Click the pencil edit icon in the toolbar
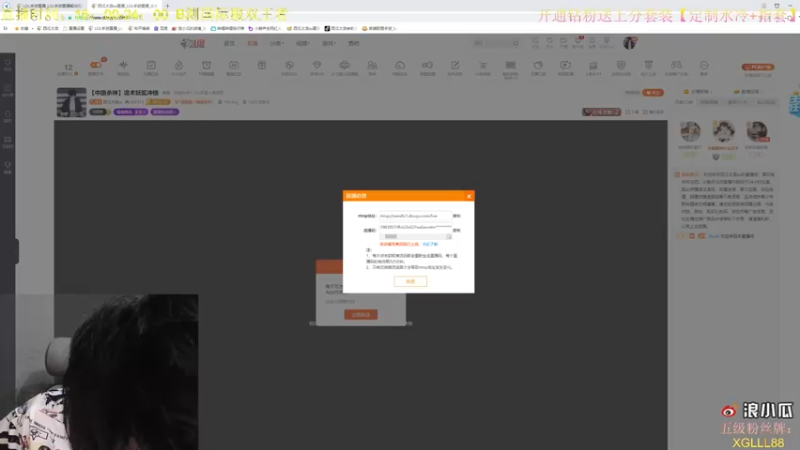Viewport: 800px width, 450px height. [x=455, y=65]
